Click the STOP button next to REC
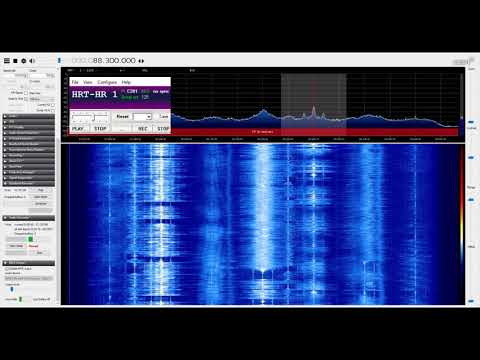This screenshot has width=480, height=360. [163, 129]
